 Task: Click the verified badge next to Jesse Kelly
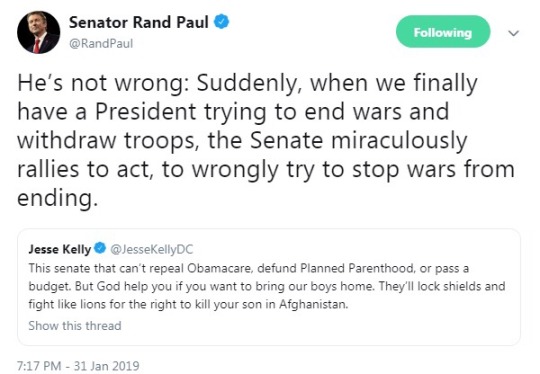(x=100, y=248)
